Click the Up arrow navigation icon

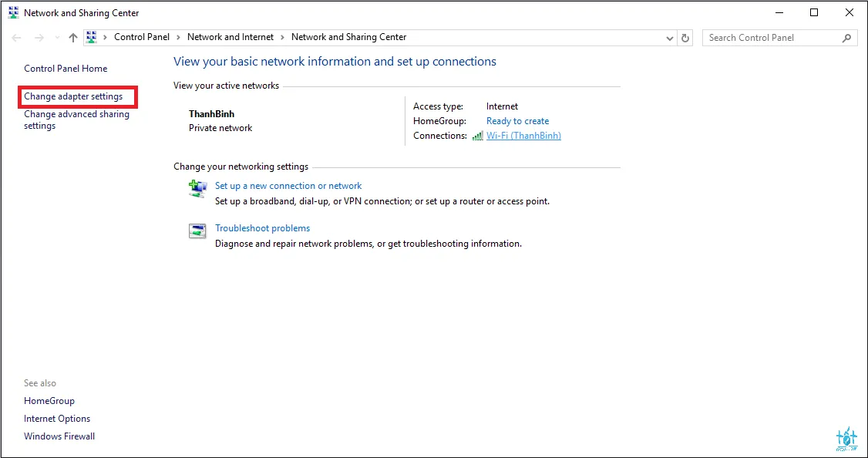pos(73,38)
